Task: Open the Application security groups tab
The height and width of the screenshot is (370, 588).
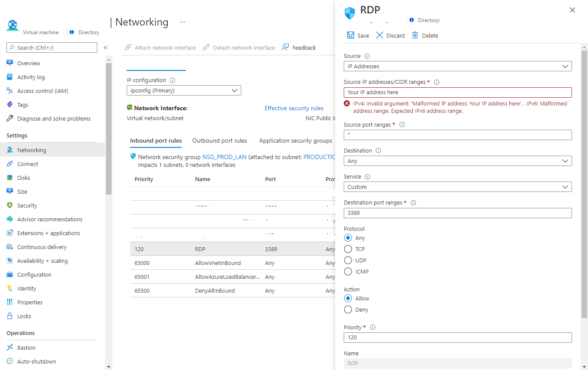Action: [295, 140]
